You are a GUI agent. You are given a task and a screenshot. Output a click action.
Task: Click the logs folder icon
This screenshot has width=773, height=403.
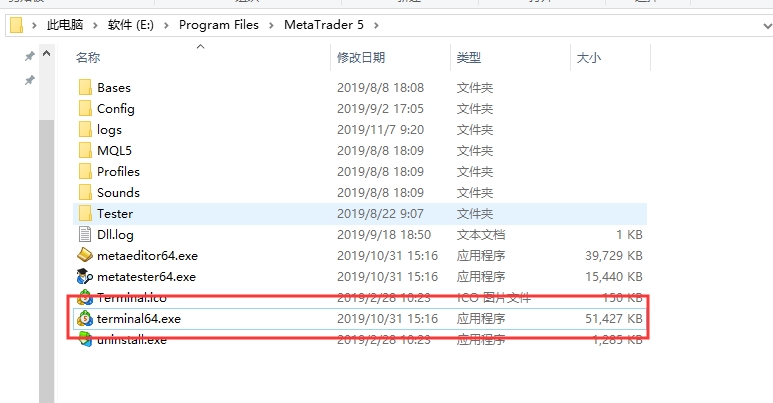tap(85, 129)
